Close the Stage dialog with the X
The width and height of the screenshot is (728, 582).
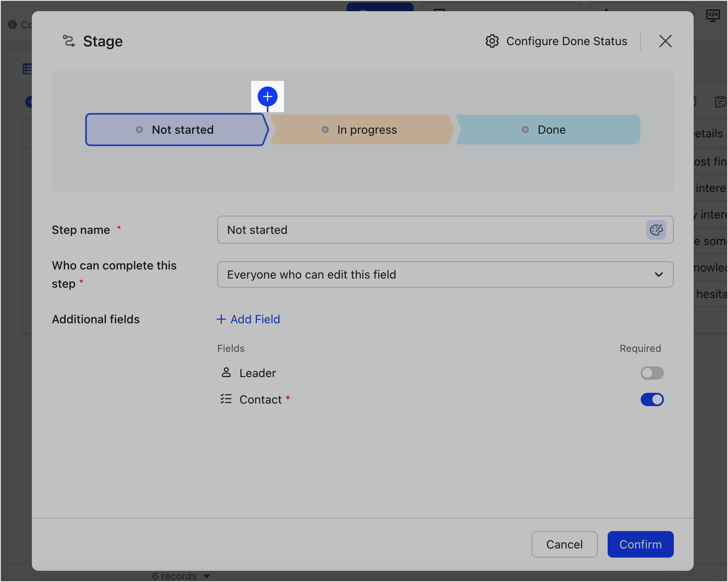665,41
